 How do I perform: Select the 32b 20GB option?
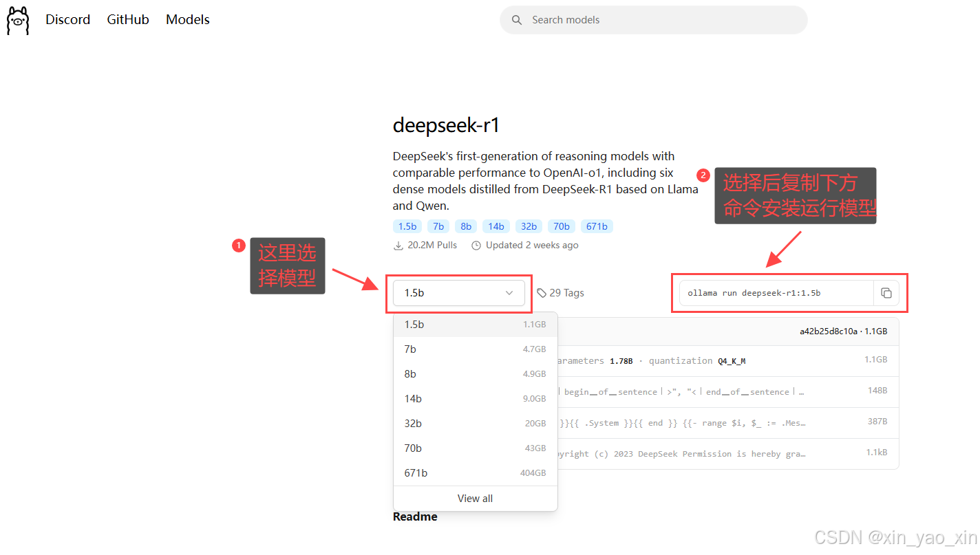click(x=475, y=424)
